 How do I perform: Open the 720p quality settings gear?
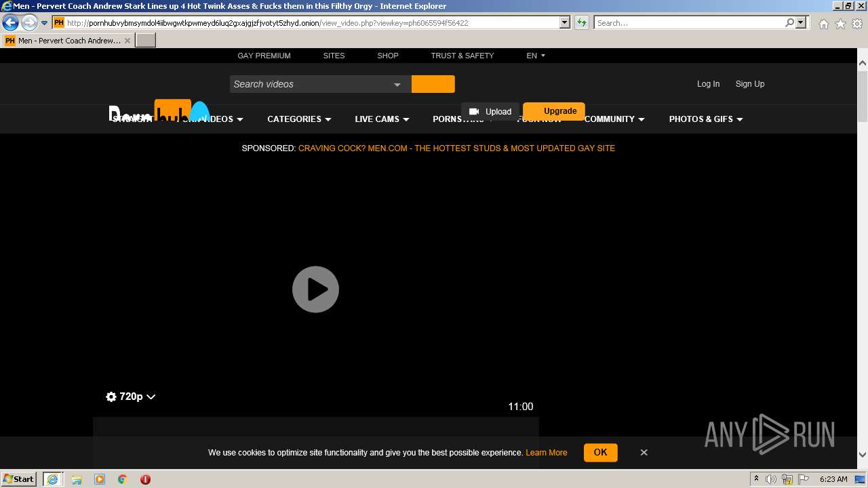pos(131,396)
